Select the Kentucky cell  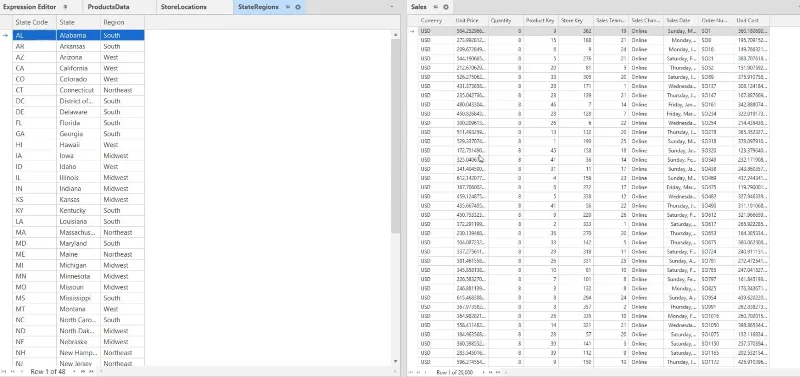(78, 211)
